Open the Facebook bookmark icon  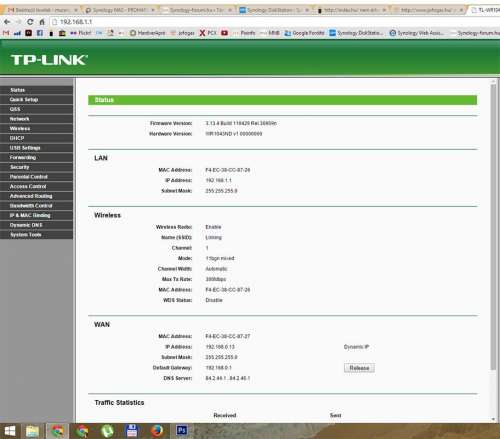click(x=40, y=33)
